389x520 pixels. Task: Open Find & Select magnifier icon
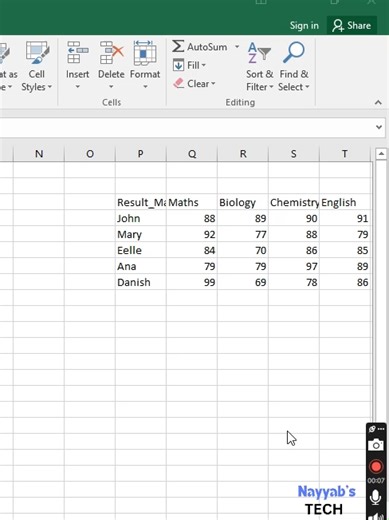(x=294, y=52)
